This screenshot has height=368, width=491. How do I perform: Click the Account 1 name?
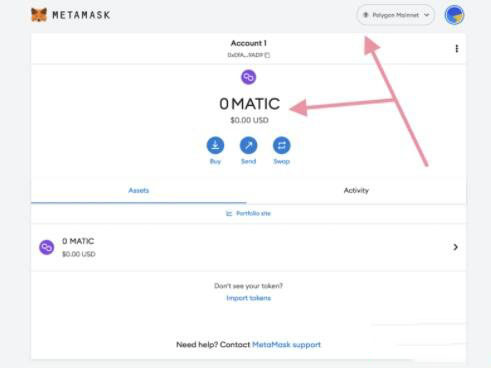tap(249, 43)
